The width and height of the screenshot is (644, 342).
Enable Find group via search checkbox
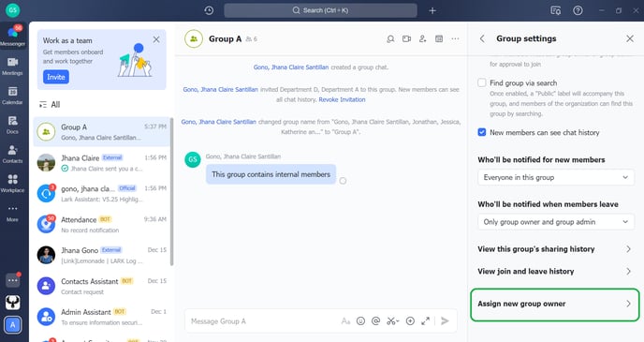click(x=482, y=82)
